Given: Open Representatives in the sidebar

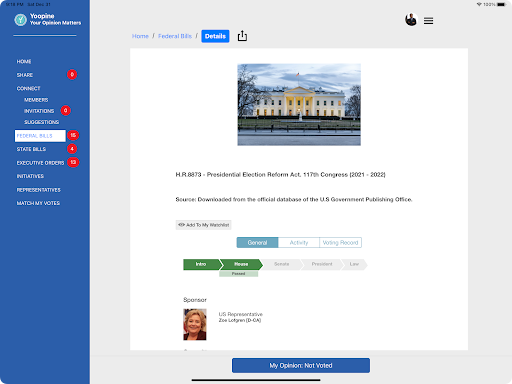Looking at the screenshot, I should 39,190.
